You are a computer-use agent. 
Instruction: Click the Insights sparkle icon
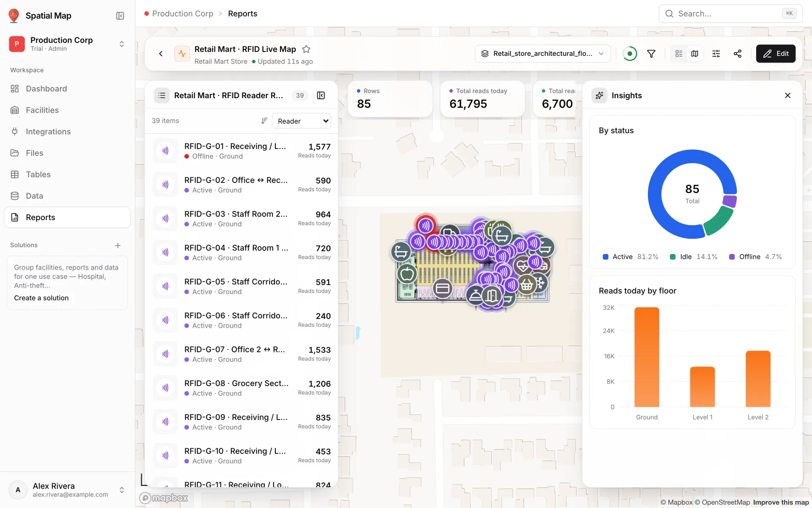pos(599,96)
